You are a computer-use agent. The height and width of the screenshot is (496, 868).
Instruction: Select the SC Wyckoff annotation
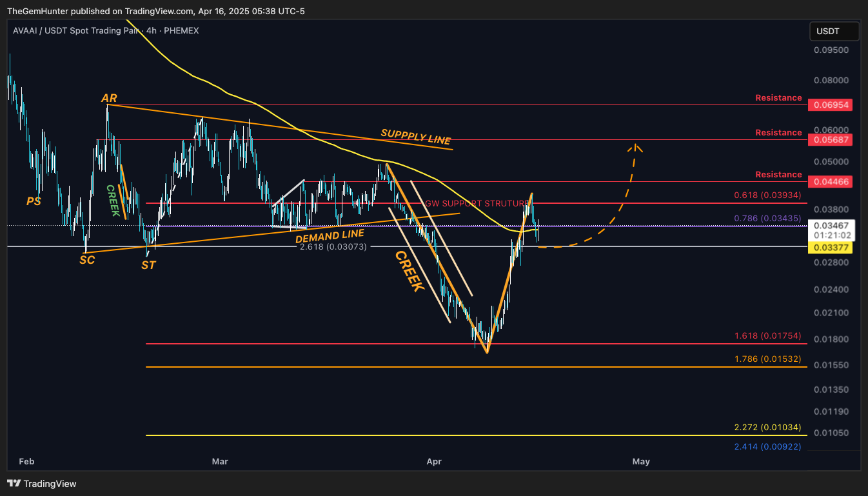pos(87,259)
